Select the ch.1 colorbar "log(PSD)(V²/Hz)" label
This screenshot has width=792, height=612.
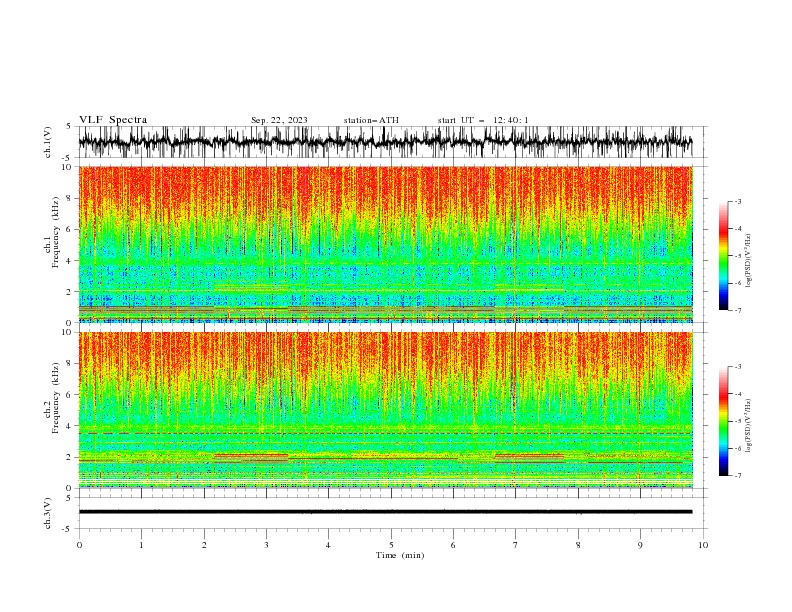pyautogui.click(x=748, y=261)
